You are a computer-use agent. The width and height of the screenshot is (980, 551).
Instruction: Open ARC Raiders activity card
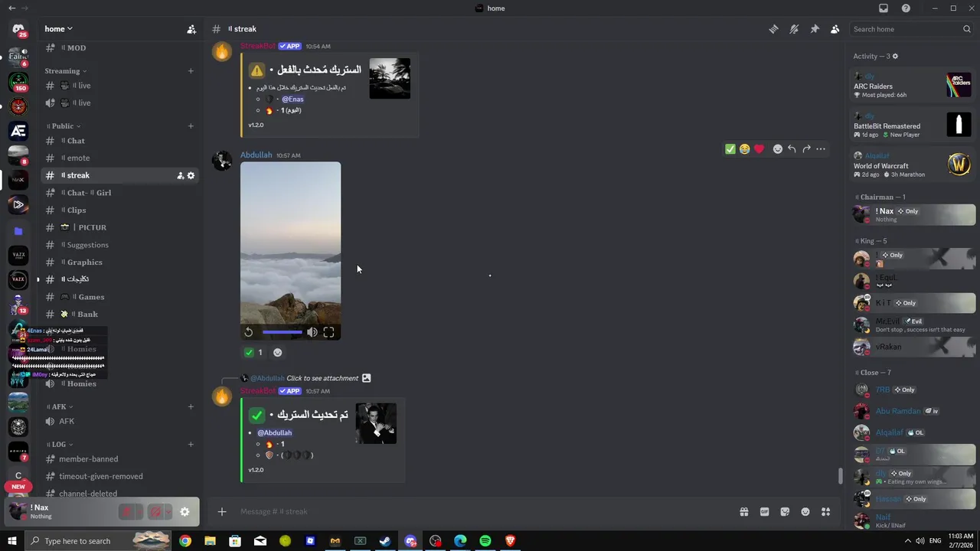pyautogui.click(x=913, y=86)
